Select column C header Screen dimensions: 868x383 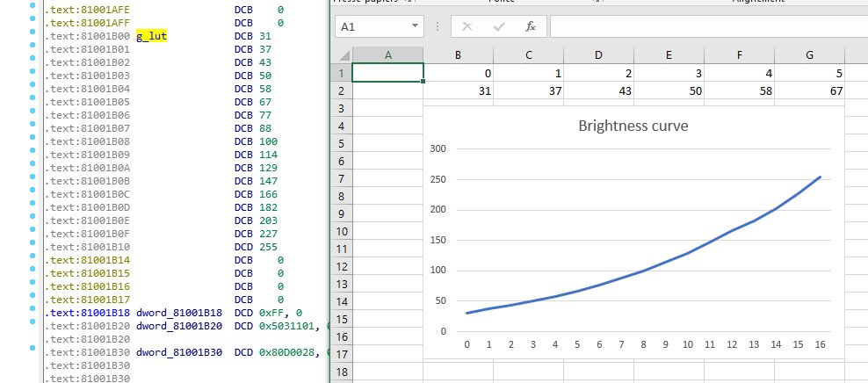(529, 54)
